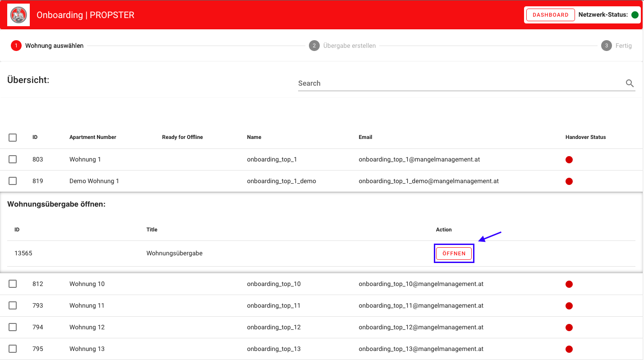Click the Apartment Number column header
Viewport: 644px width, 360px height.
coord(93,137)
